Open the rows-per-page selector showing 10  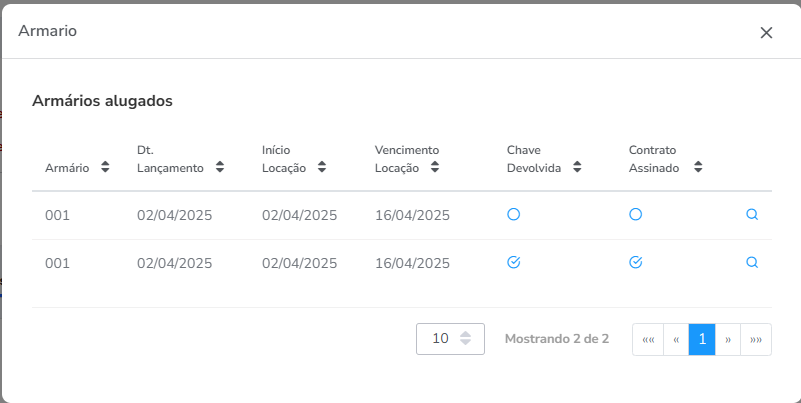[x=450, y=339]
